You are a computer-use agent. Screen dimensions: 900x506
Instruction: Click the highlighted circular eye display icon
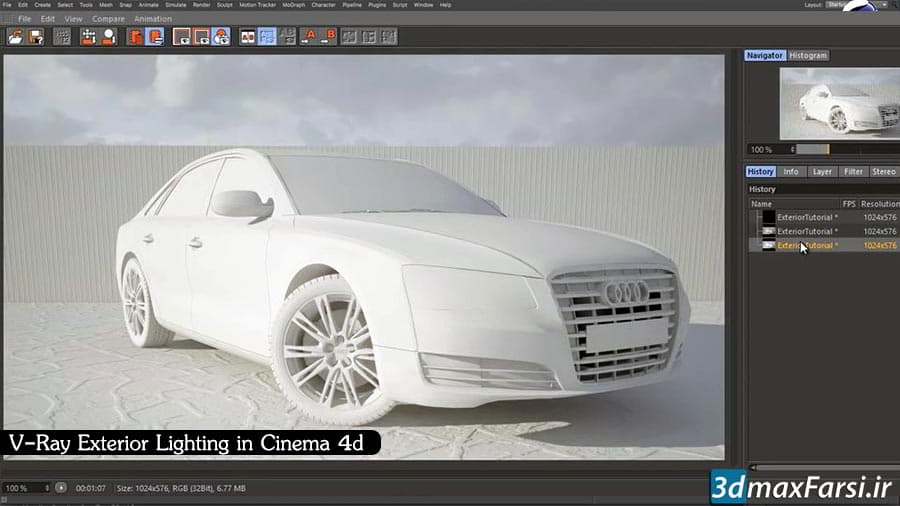tap(221, 37)
